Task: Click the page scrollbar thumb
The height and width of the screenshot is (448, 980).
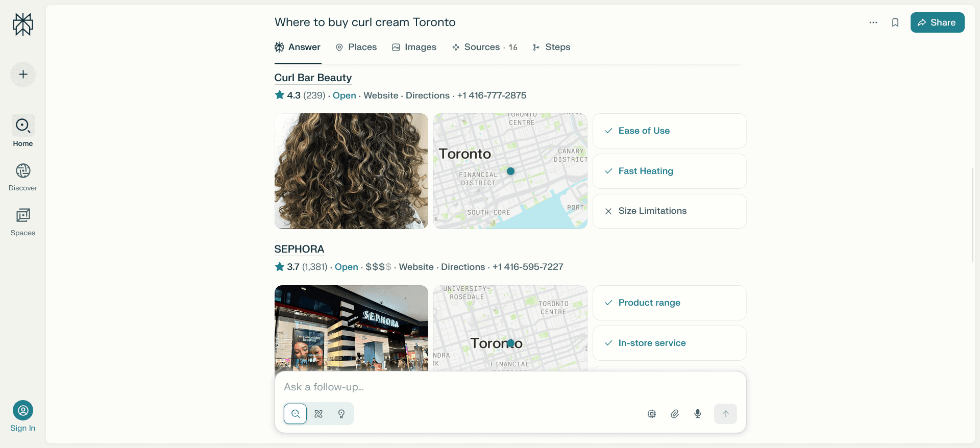Action: [x=972, y=214]
